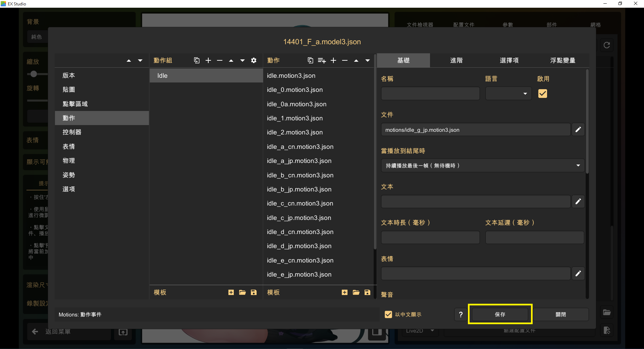Save motion group template with floppy icon

click(x=254, y=292)
